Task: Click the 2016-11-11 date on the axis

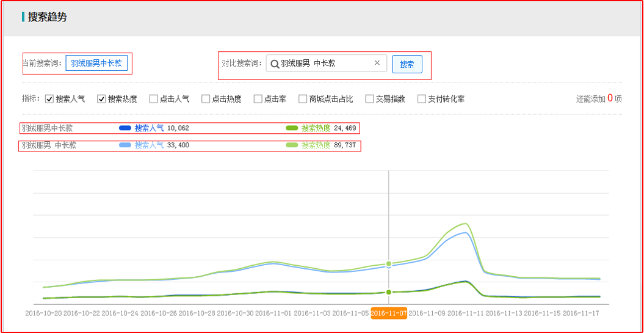Action: 466,313
